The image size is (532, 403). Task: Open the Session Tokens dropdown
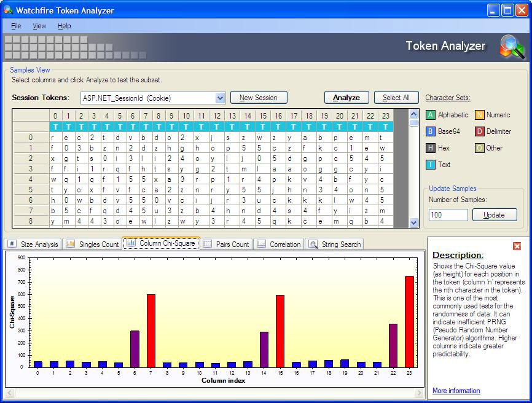(221, 98)
